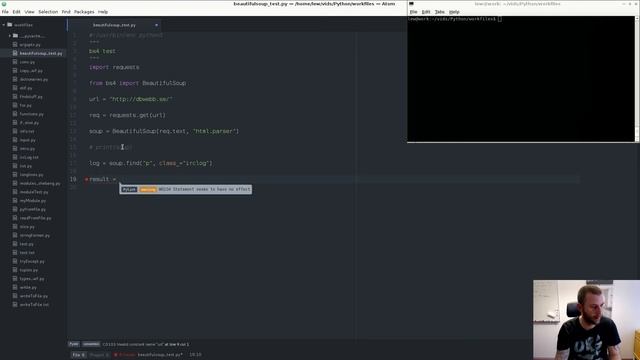Click the file icon beside for.py

point(15,105)
